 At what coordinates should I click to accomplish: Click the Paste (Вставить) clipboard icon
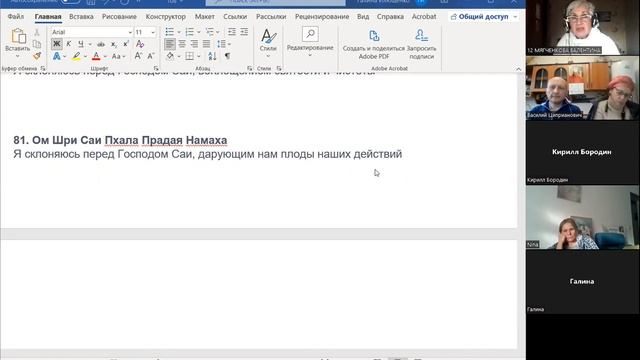pos(18,36)
